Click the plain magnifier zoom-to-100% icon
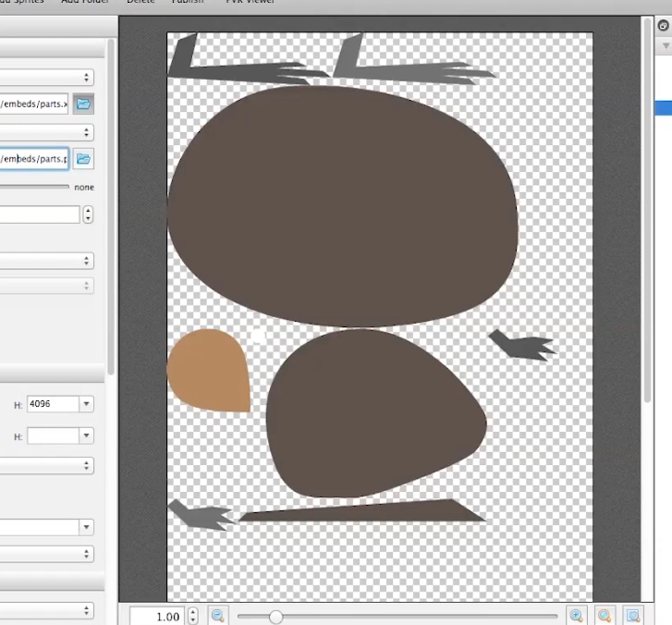The height and width of the screenshot is (625, 672). coord(605,616)
